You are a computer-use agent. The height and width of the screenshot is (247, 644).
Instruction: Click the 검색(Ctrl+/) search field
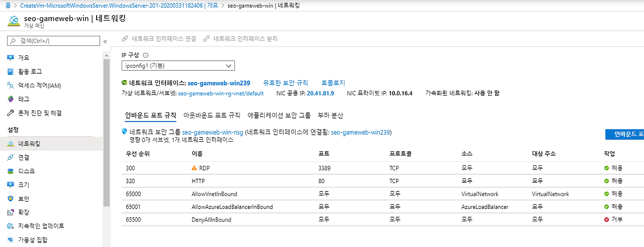(x=54, y=41)
